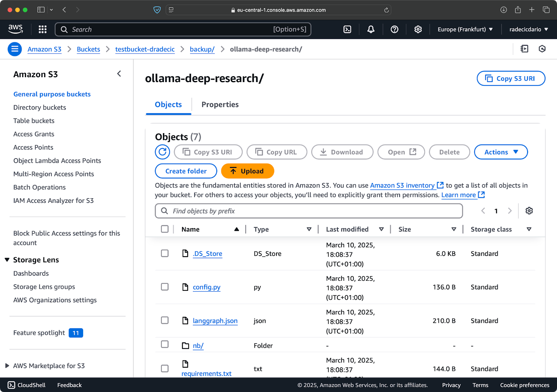Click the file icon next to config.py
The width and height of the screenshot is (557, 392).
click(x=186, y=287)
